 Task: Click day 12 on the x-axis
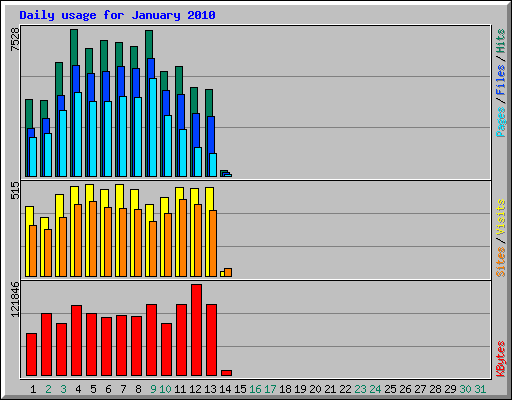(x=195, y=389)
